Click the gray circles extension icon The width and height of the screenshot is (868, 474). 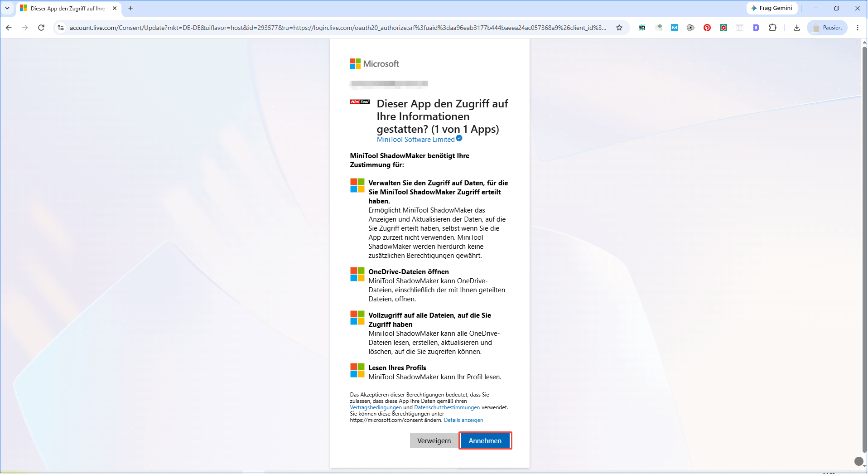(x=691, y=28)
